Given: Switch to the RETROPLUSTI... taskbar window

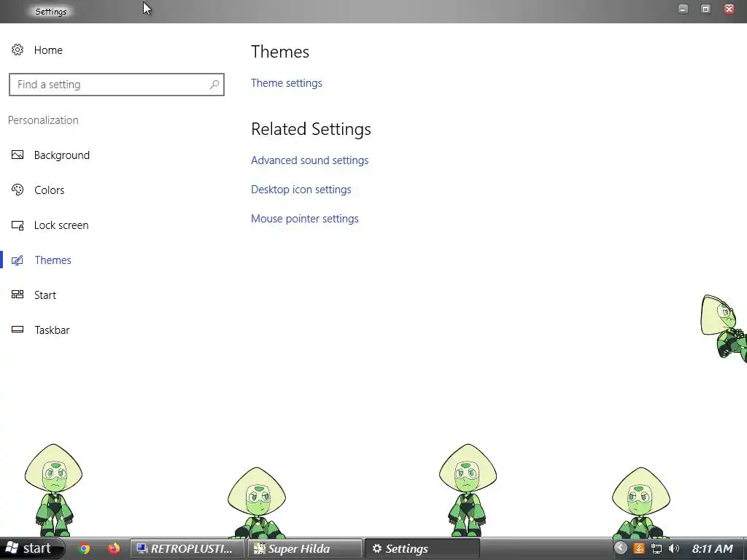Looking at the screenshot, I should coord(187,548).
